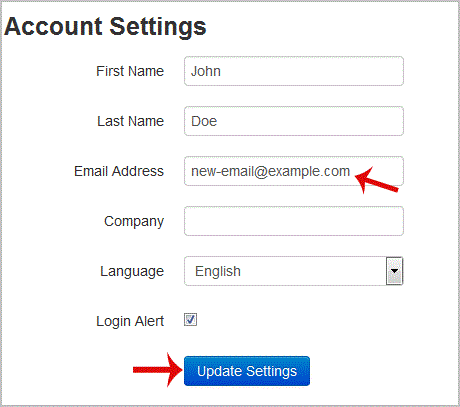460x407 pixels.
Task: Focus the Last Name text box
Action: click(x=294, y=121)
